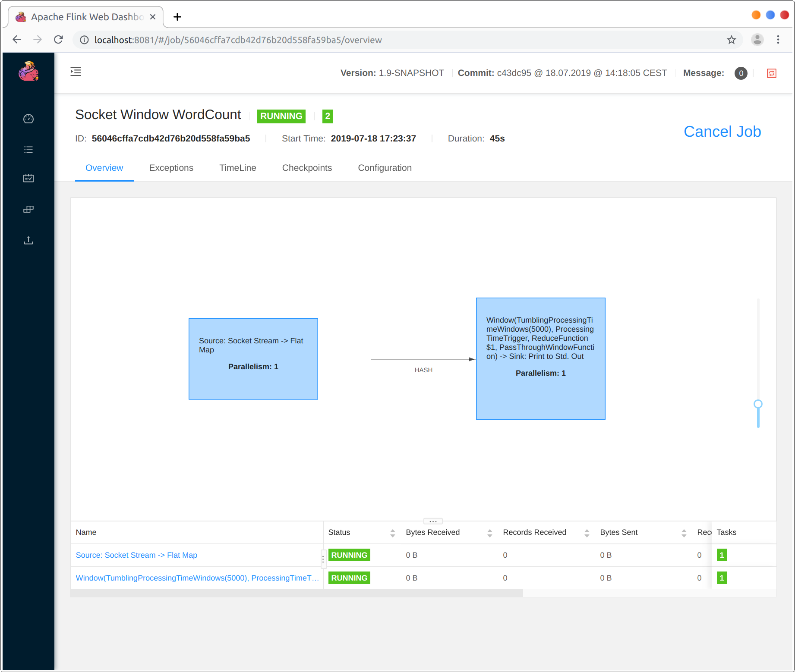The width and height of the screenshot is (795, 672).
Task: Select the Source: Socket Stream graph node
Action: click(253, 359)
